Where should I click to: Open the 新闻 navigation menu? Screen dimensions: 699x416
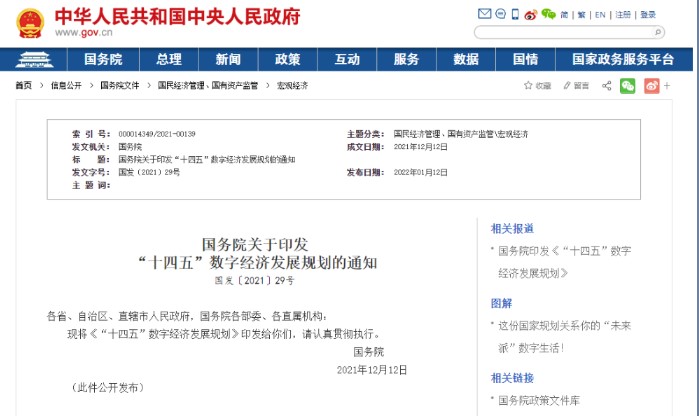pos(228,59)
